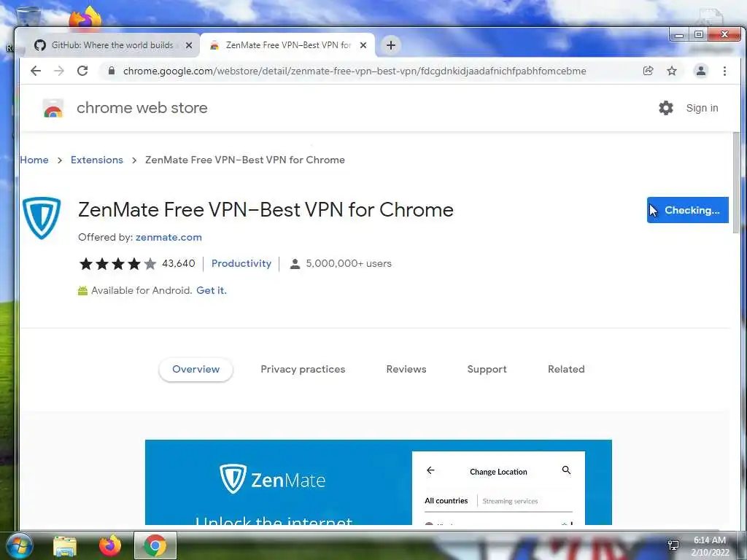Open a new tab with the plus button
Image resolution: width=747 pixels, height=560 pixels.
coord(391,45)
